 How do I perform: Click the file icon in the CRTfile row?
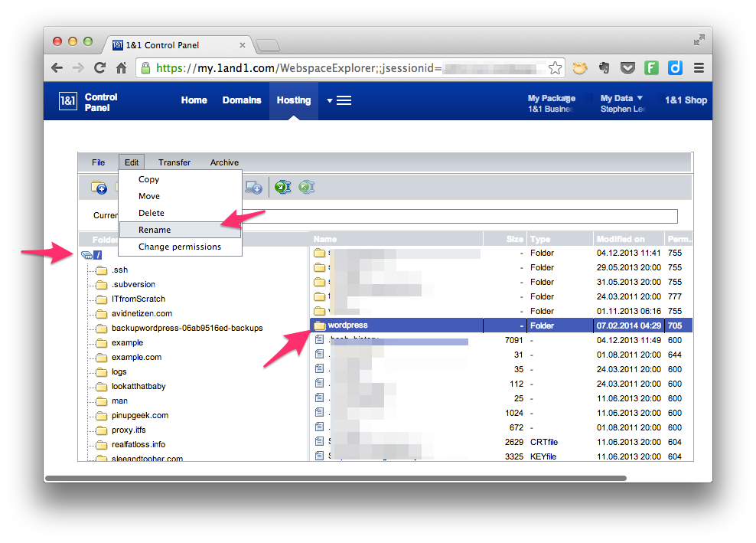(319, 441)
